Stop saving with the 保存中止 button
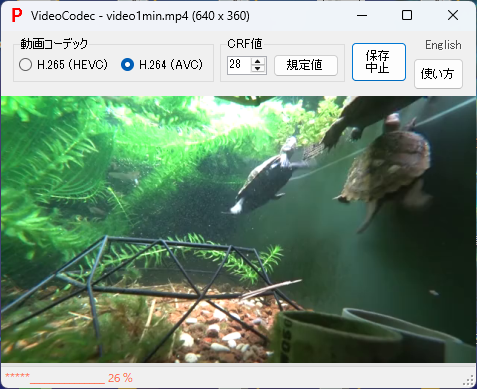The height and width of the screenshot is (389, 477). coord(379,62)
